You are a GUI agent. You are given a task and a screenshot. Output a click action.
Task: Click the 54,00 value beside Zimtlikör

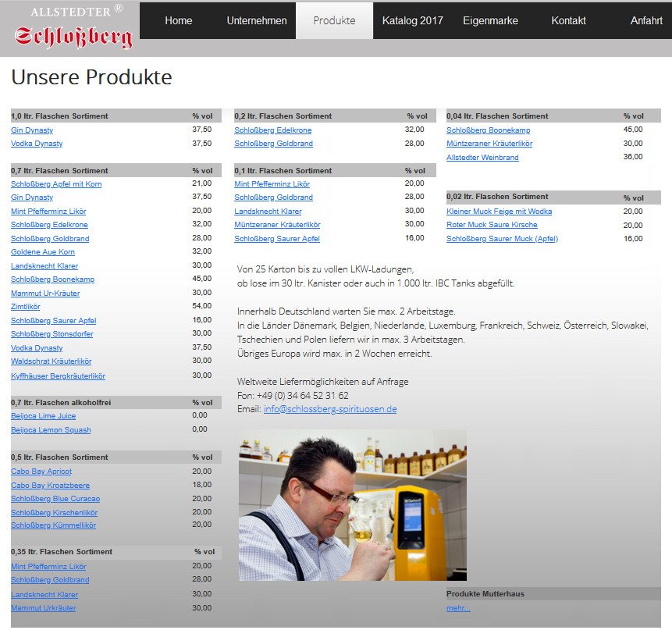(202, 306)
